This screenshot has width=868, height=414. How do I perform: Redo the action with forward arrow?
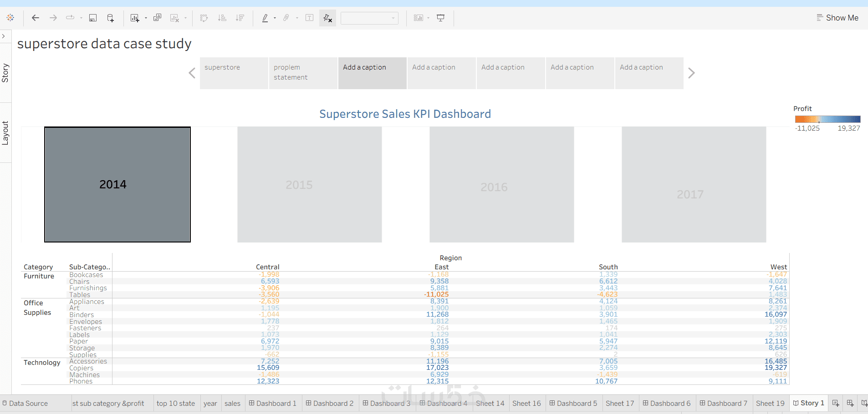(53, 18)
